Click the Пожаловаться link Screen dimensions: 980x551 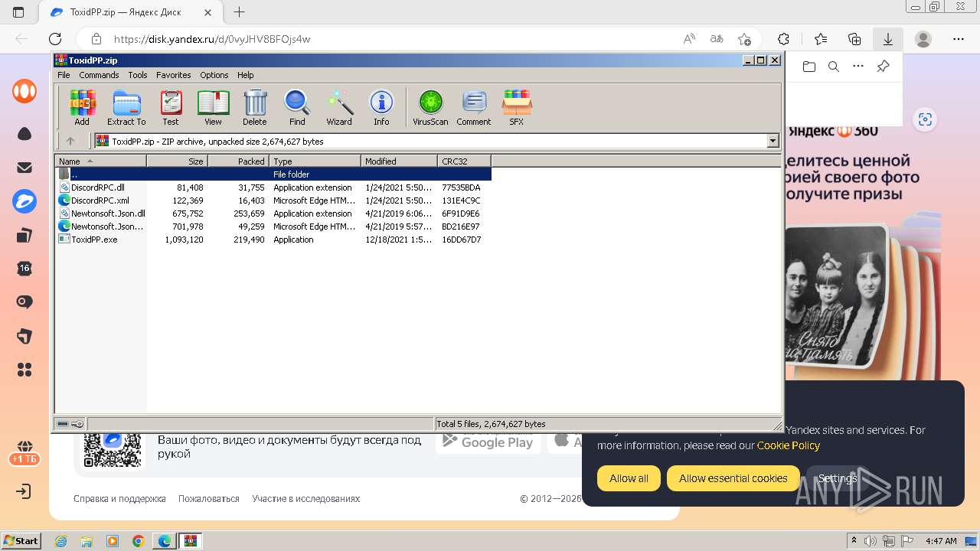point(209,498)
